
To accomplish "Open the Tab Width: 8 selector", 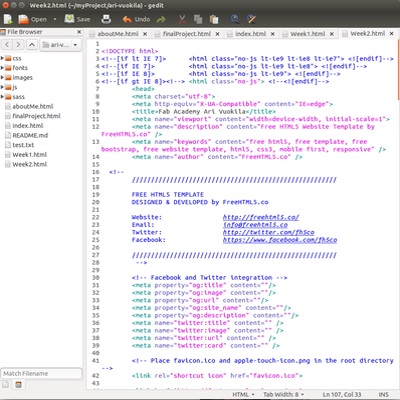I will 283,395.
